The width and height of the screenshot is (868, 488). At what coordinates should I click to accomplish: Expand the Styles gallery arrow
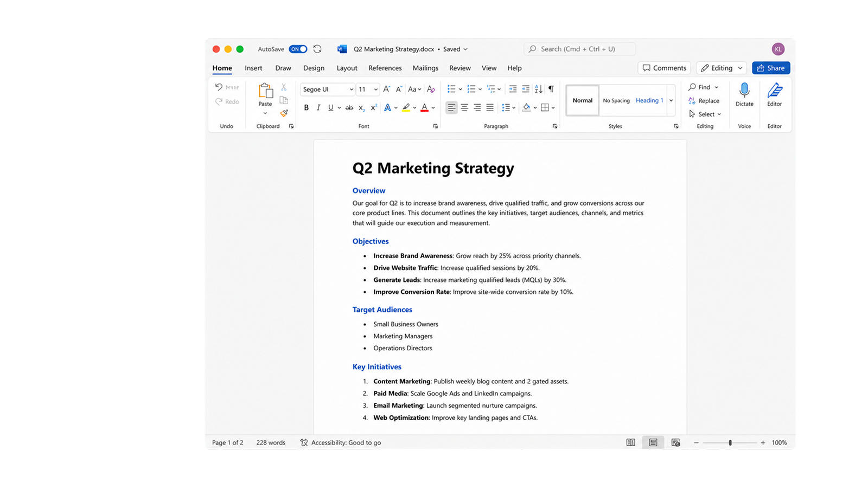pos(671,100)
